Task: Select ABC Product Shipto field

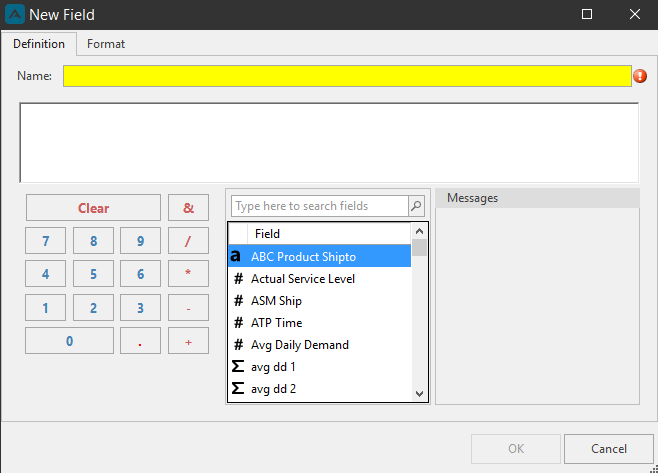Action: 319,256
